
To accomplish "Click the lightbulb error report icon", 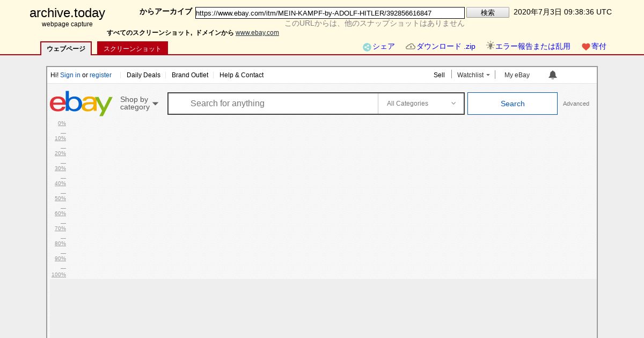I will click(x=490, y=46).
